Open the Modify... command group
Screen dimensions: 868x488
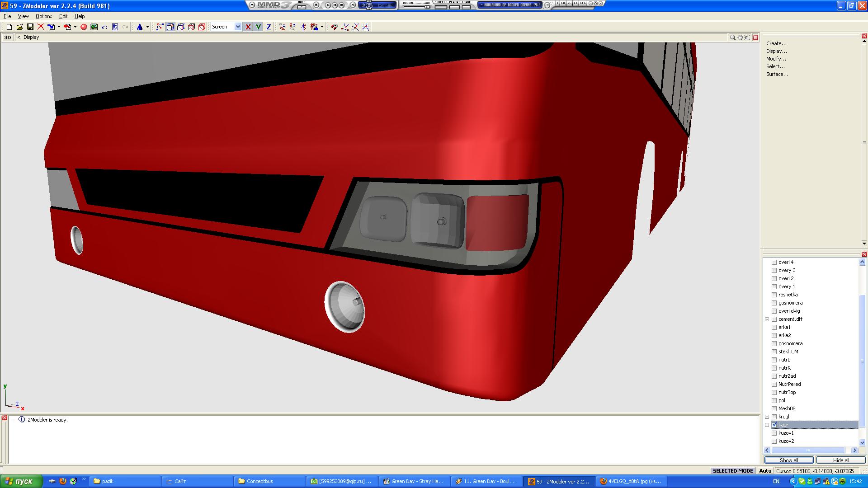click(776, 59)
